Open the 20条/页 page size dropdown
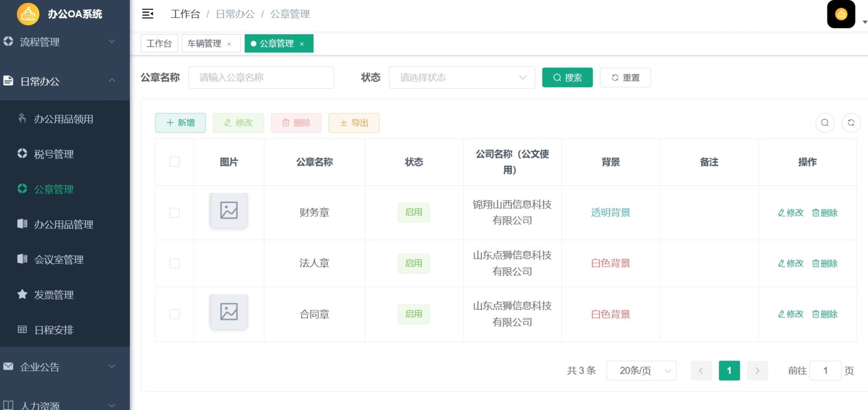868x410 pixels. pyautogui.click(x=641, y=371)
